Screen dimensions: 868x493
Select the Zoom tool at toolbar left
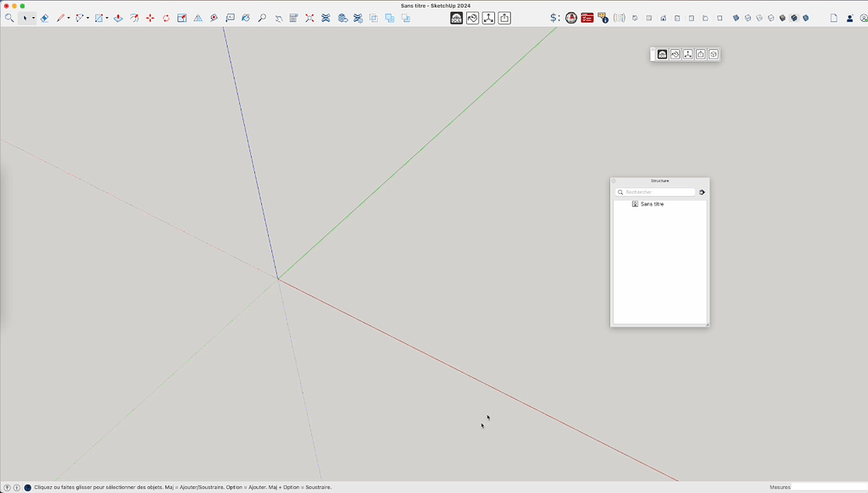[8, 17]
